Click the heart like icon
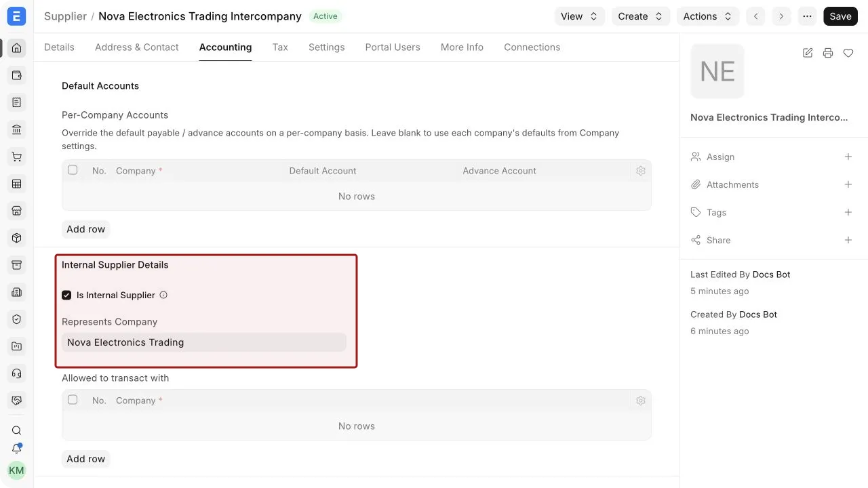 tap(848, 53)
